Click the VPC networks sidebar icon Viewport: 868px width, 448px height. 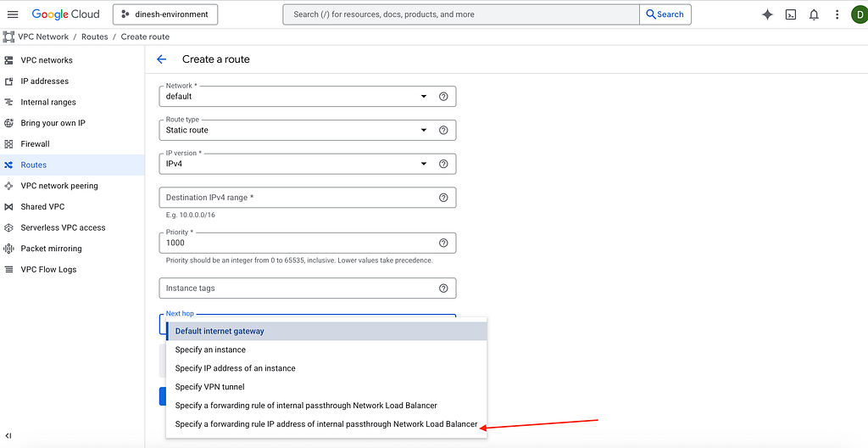tap(8, 60)
